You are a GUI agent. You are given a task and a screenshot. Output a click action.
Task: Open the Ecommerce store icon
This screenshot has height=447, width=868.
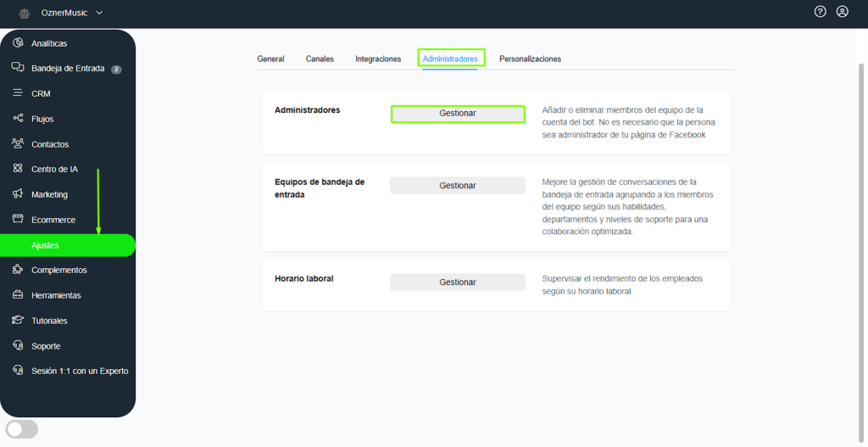[18, 220]
